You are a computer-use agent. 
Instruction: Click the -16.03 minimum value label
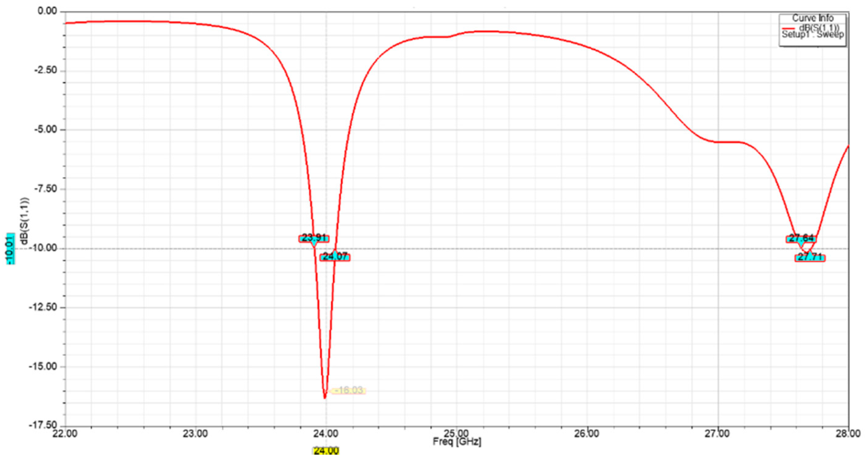(x=349, y=390)
